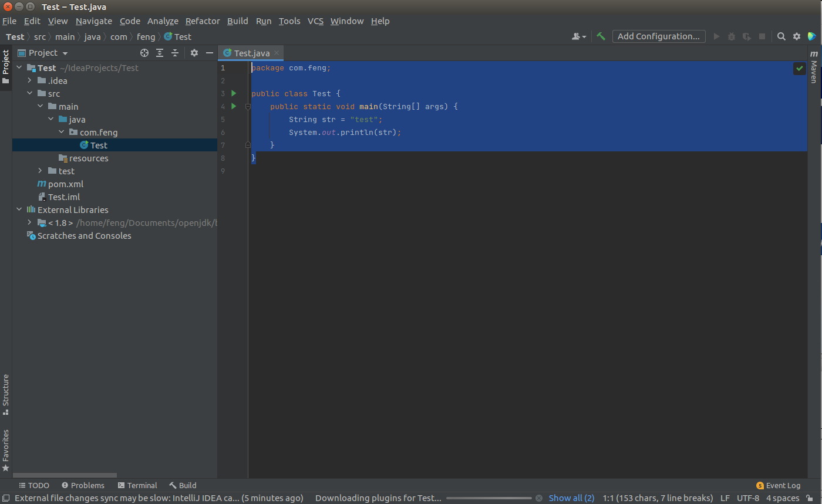This screenshot has width=822, height=504.
Task: Open the Maven tool window tab
Action: (x=814, y=67)
